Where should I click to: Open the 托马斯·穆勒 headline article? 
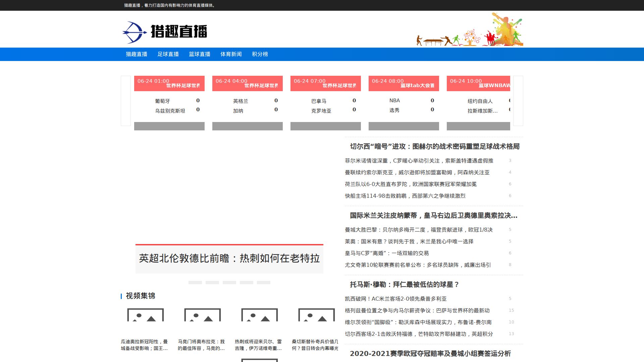click(x=404, y=285)
